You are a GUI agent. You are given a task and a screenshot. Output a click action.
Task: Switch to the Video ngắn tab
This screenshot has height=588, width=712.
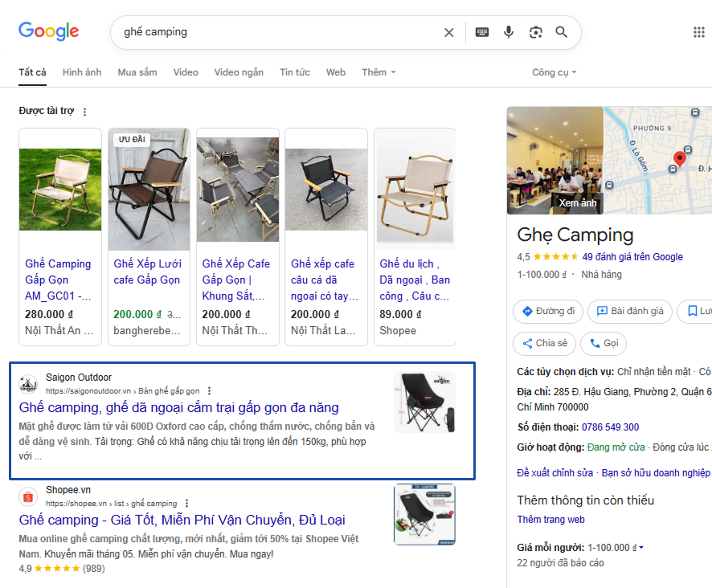click(x=239, y=72)
